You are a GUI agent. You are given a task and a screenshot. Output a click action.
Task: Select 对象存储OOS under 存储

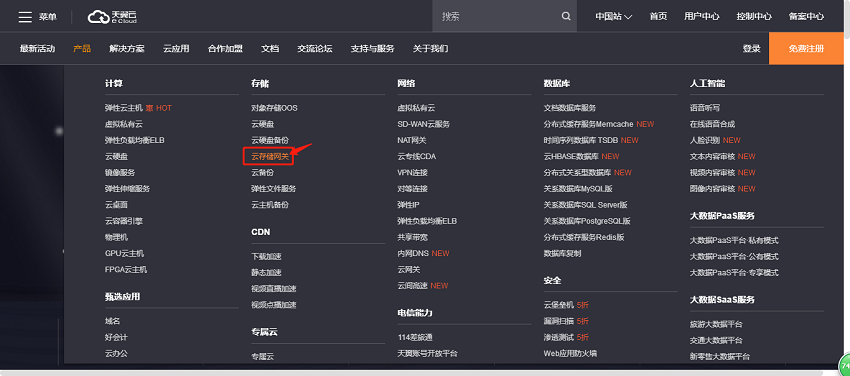[x=274, y=108]
